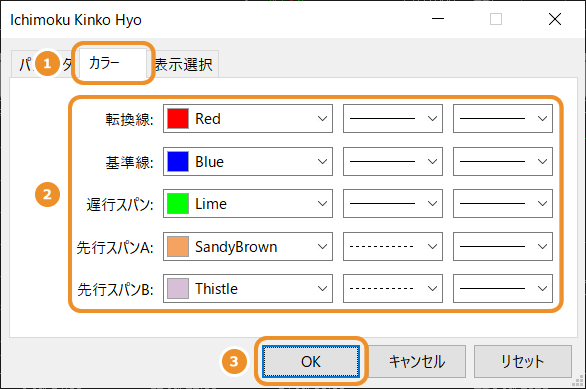The image size is (586, 389).
Task: Open dashed line style dropdown for 先行スパンA
Action: [x=393, y=247]
